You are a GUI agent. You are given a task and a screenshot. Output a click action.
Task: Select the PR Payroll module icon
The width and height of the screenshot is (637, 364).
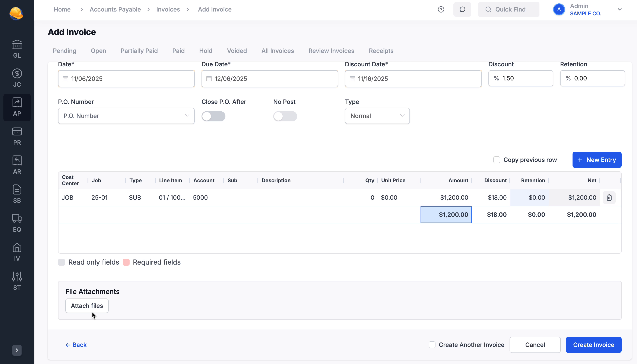[17, 136]
